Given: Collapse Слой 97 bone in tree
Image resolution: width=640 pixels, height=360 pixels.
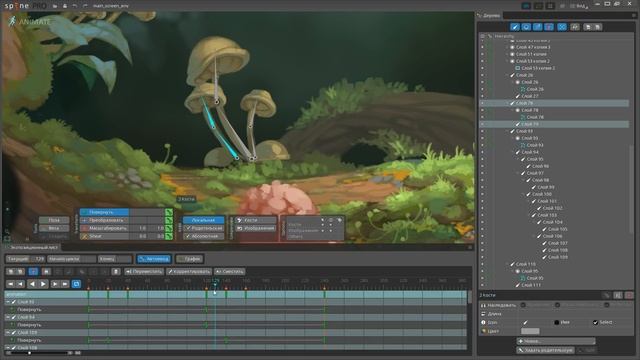Looking at the screenshot, I should coord(519,173).
